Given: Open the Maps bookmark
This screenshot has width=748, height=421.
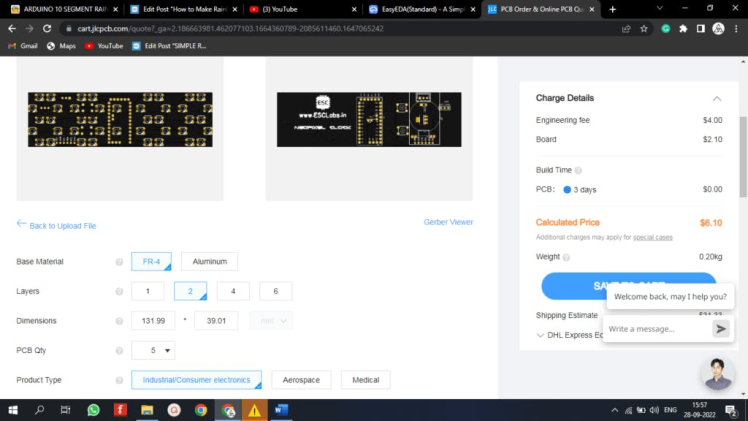Looking at the screenshot, I should [62, 46].
